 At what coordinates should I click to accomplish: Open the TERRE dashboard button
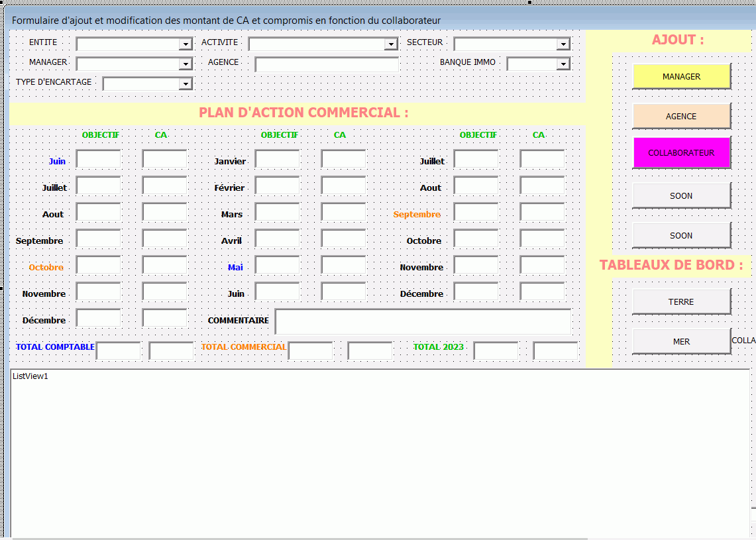pos(681,302)
